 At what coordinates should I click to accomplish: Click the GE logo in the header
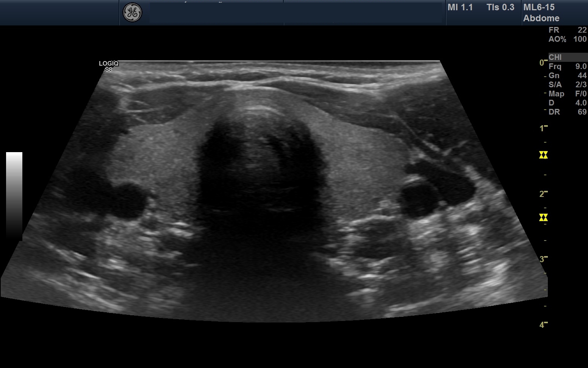(132, 13)
